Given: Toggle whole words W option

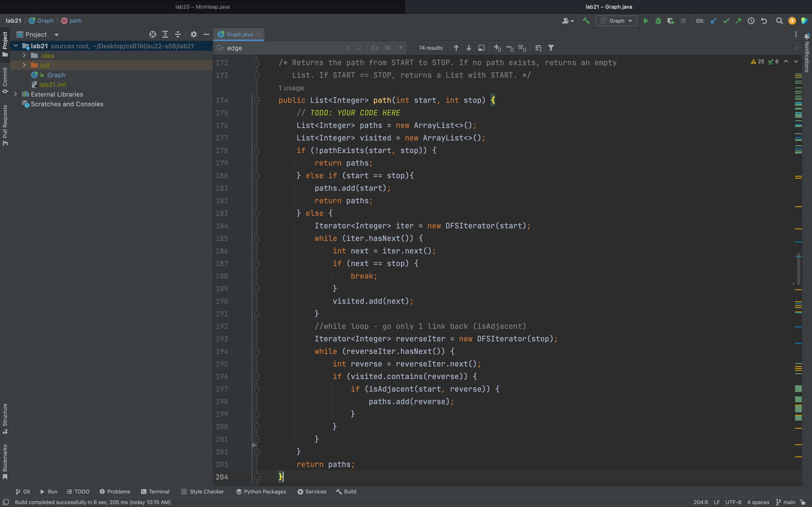Looking at the screenshot, I should click(388, 48).
